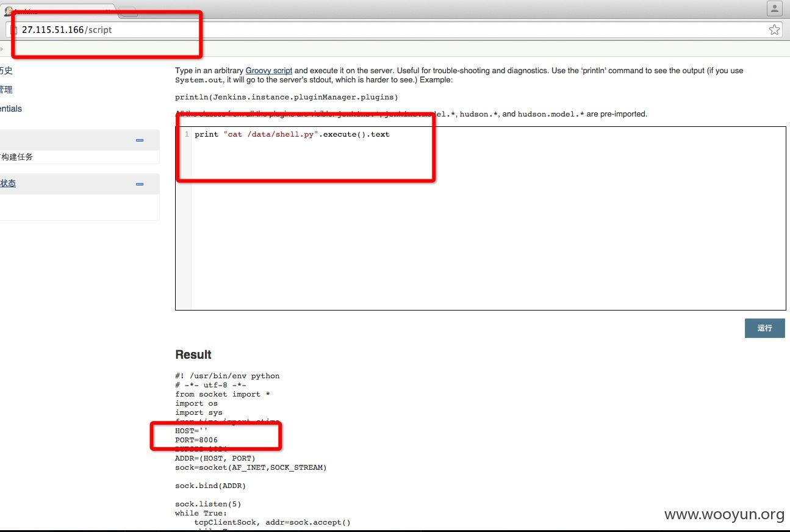Collapse the build queue panel (构建任务)

coord(140,140)
